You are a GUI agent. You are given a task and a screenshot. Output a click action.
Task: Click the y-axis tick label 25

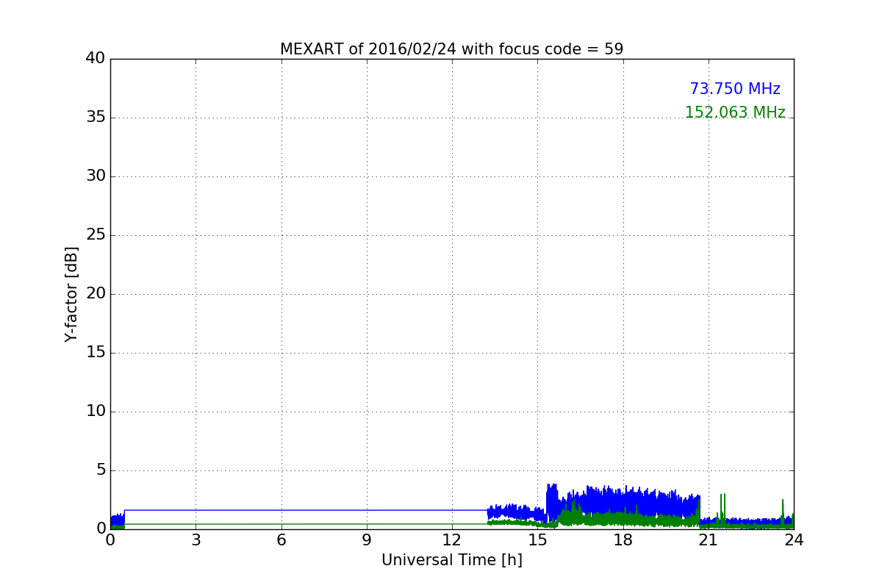tap(96, 235)
